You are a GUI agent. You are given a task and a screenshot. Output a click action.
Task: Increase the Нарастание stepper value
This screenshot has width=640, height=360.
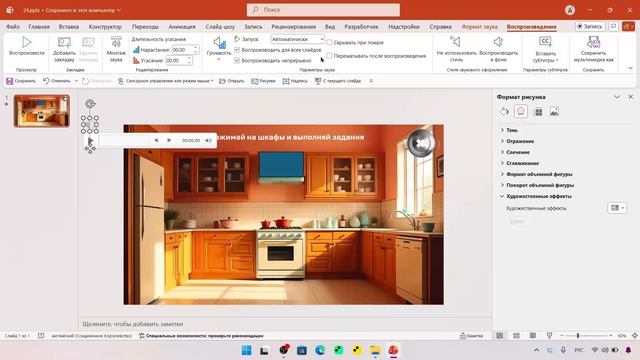coord(196,48)
